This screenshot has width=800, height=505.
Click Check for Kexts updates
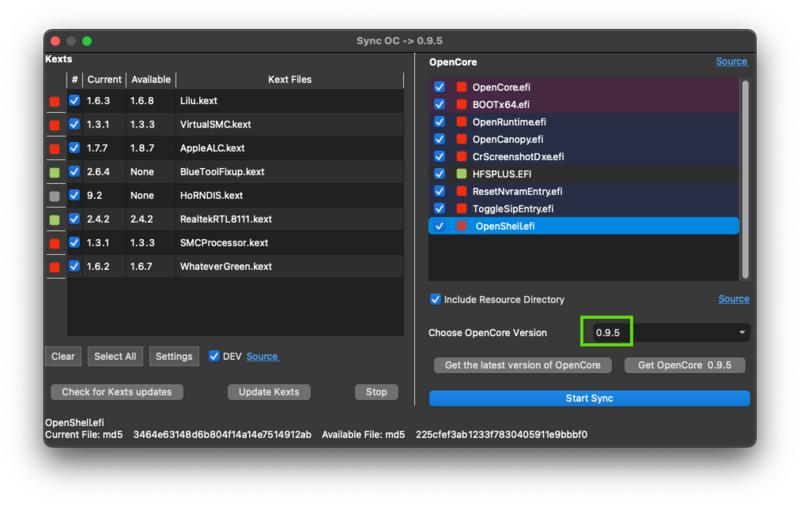117,392
